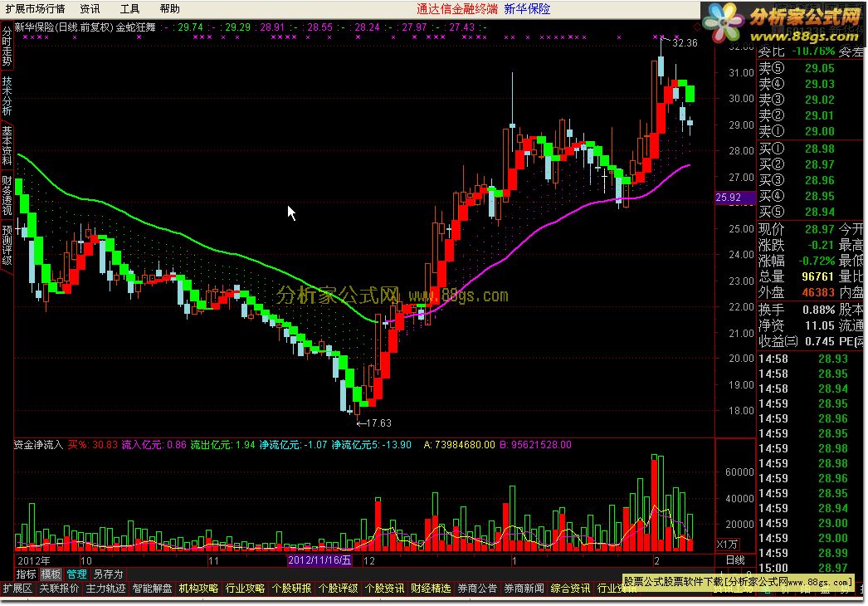Click the 买⑤ 28.94 order row
The width and height of the screenshot is (868, 606).
point(797,212)
